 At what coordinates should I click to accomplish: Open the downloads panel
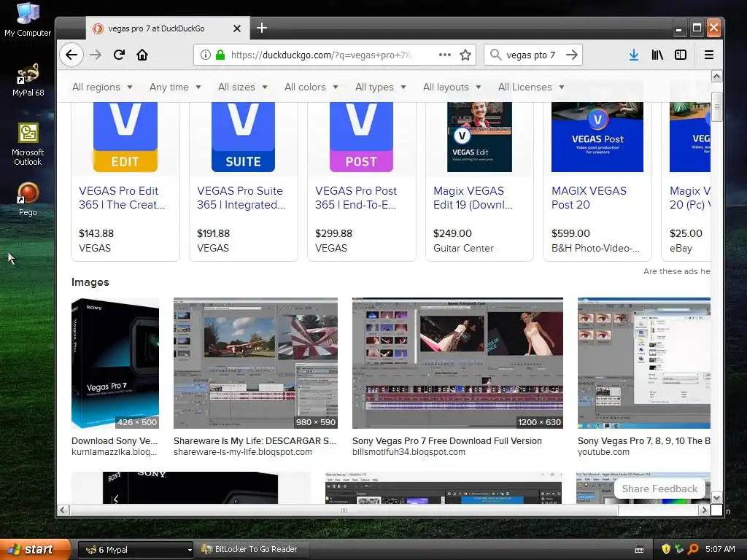coord(634,55)
